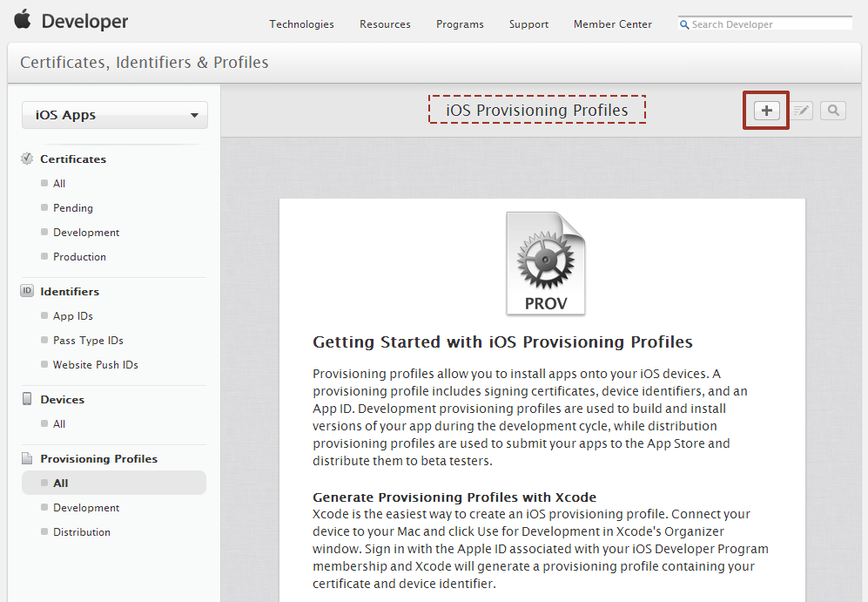Click the Apple logo icon
This screenshot has height=602, width=868.
pyautogui.click(x=22, y=19)
